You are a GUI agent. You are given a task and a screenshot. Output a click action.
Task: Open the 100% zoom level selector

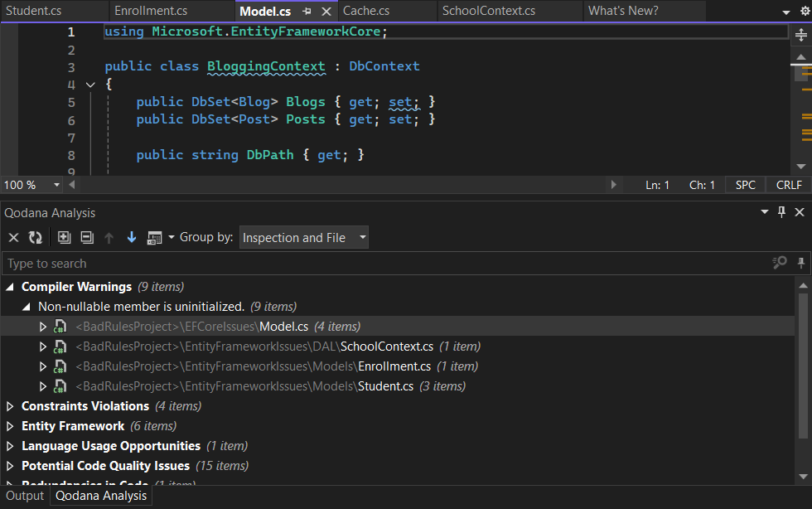(x=31, y=184)
